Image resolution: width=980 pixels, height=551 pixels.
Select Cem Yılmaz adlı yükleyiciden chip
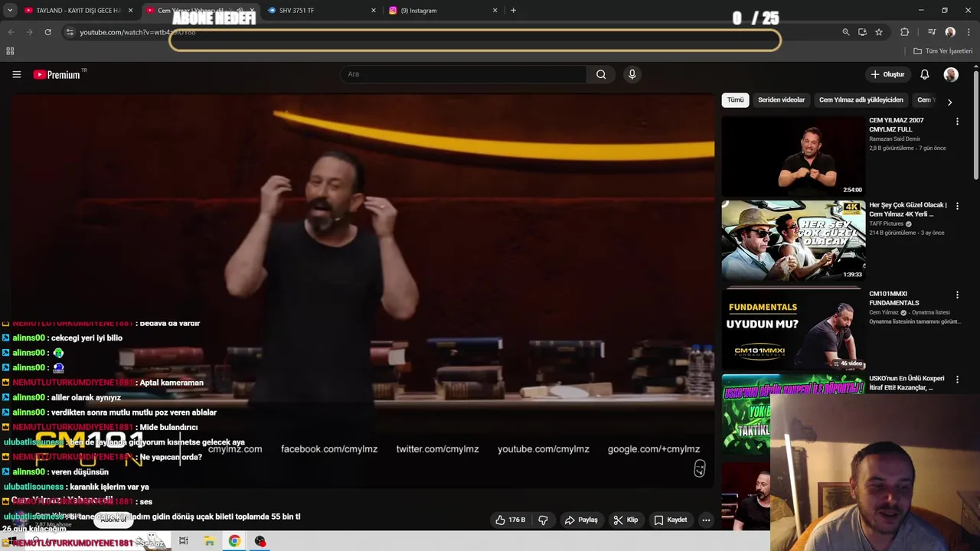(x=861, y=100)
